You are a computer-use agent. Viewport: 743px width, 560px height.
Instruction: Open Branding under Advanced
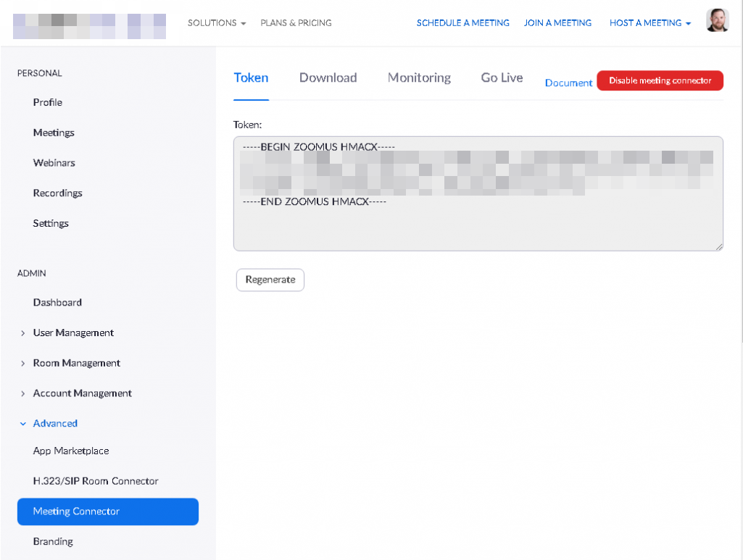(x=53, y=542)
